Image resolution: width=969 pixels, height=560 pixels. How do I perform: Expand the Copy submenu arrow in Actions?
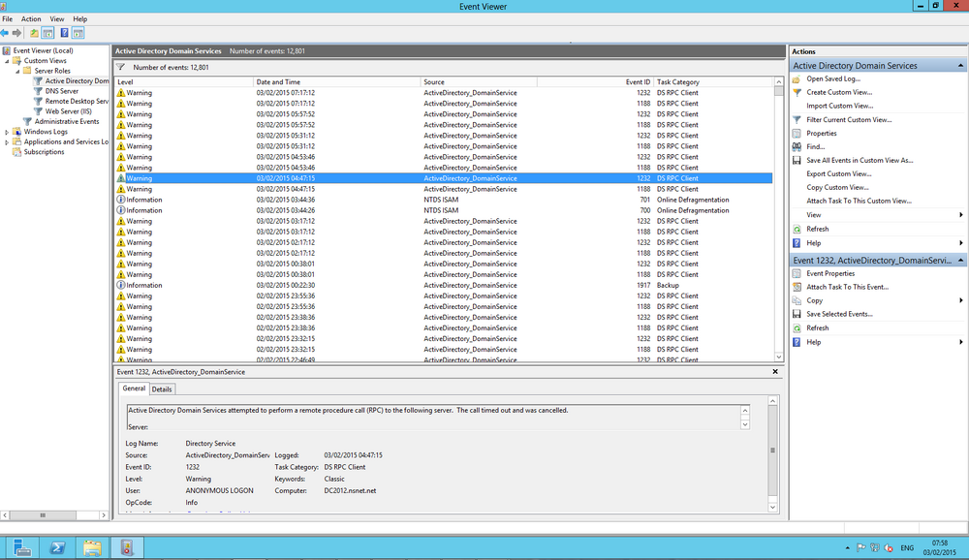coord(961,300)
